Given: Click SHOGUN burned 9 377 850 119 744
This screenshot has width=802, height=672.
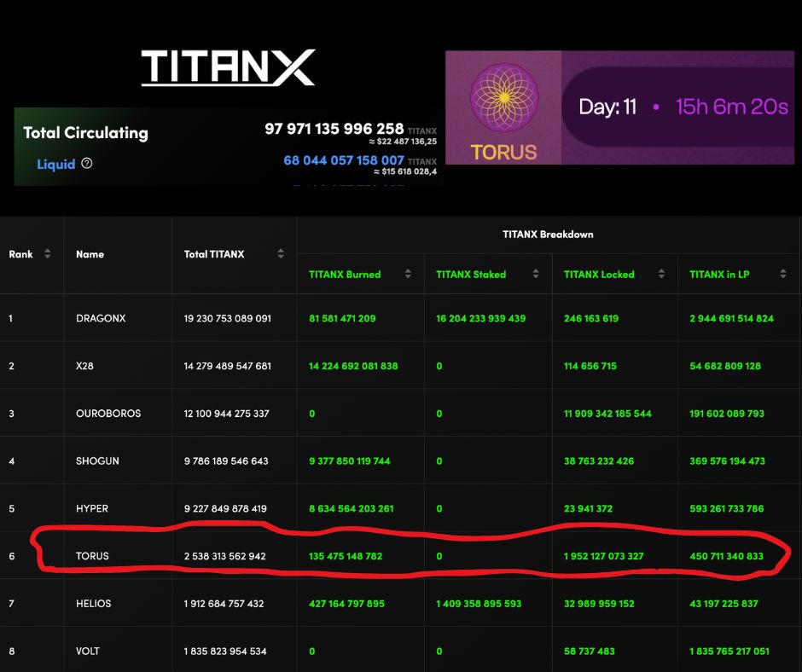Looking at the screenshot, I should [350, 461].
